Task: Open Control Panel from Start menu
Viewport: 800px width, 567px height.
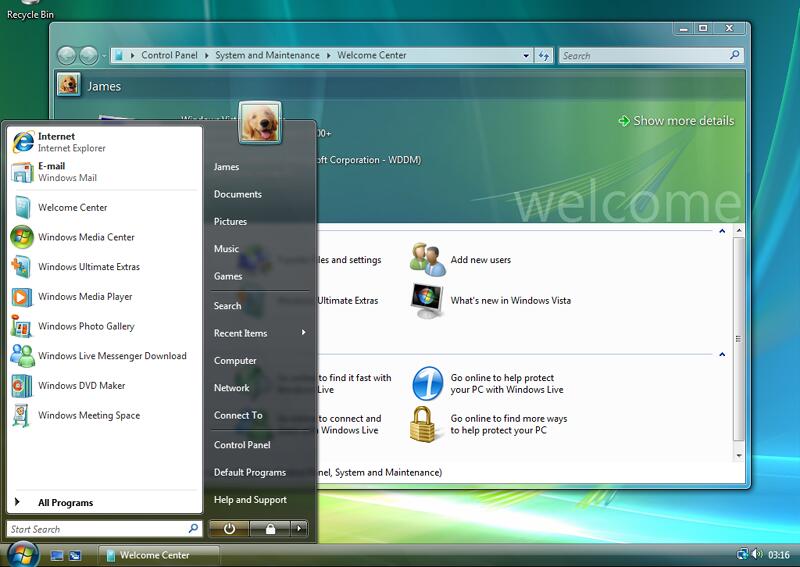Action: [x=242, y=445]
